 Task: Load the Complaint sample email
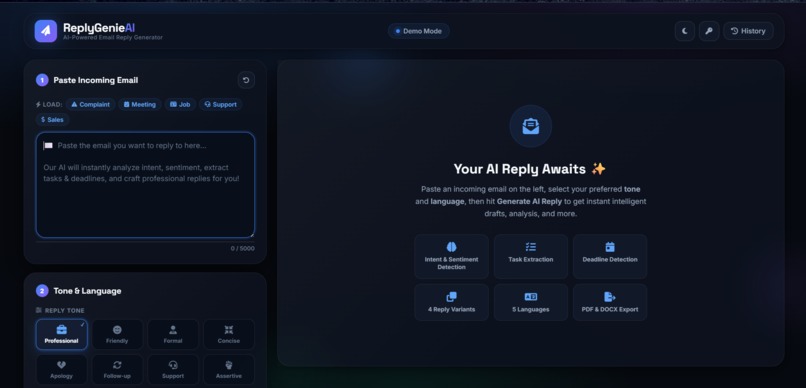tap(90, 104)
